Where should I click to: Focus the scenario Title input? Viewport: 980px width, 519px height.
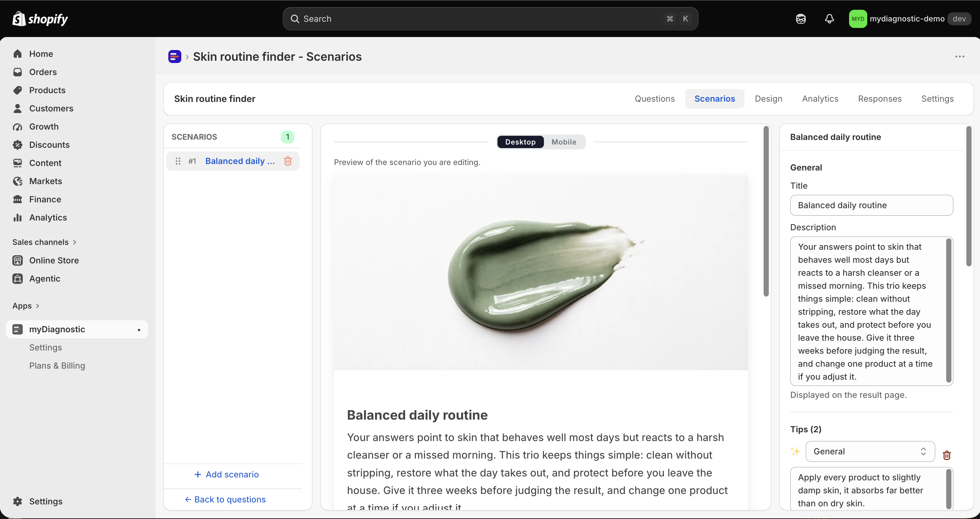[871, 205]
